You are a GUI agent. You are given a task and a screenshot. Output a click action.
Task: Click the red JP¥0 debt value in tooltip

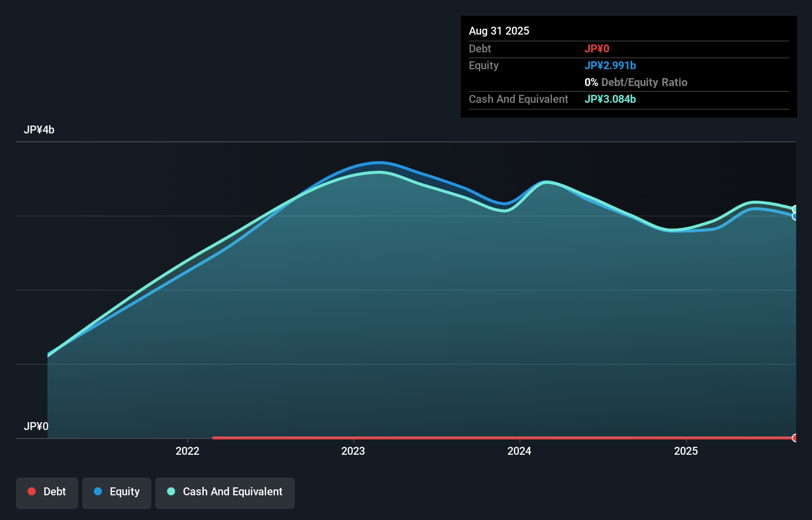point(597,48)
